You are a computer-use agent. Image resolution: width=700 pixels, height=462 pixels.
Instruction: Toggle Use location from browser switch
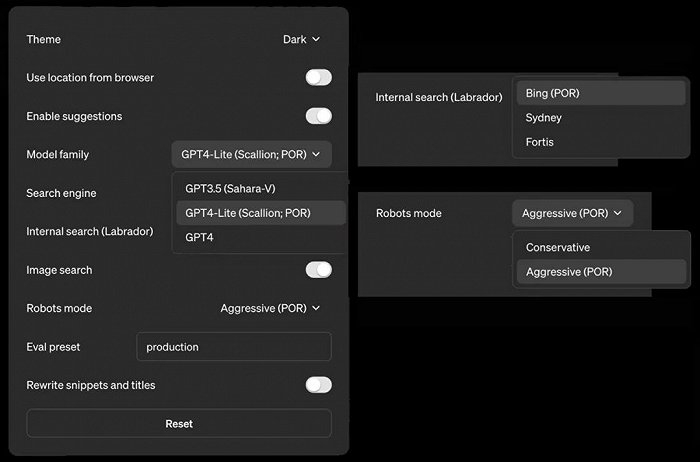click(318, 78)
